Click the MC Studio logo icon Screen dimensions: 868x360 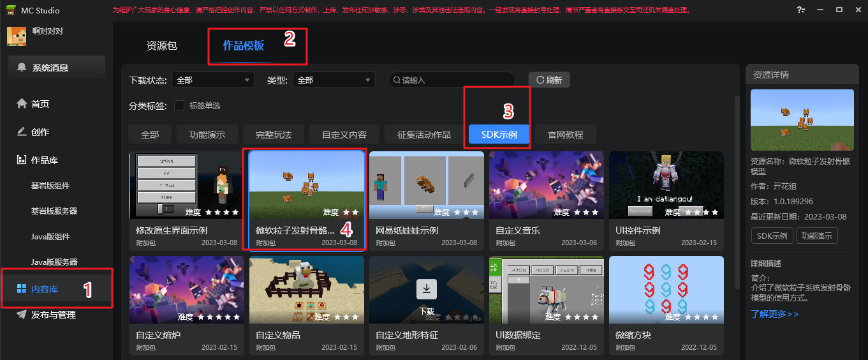tap(11, 10)
